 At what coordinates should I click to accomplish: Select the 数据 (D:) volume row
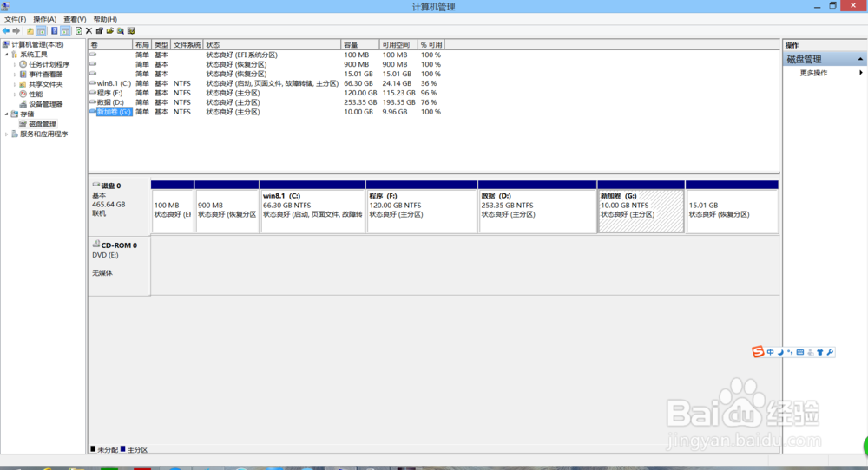265,102
